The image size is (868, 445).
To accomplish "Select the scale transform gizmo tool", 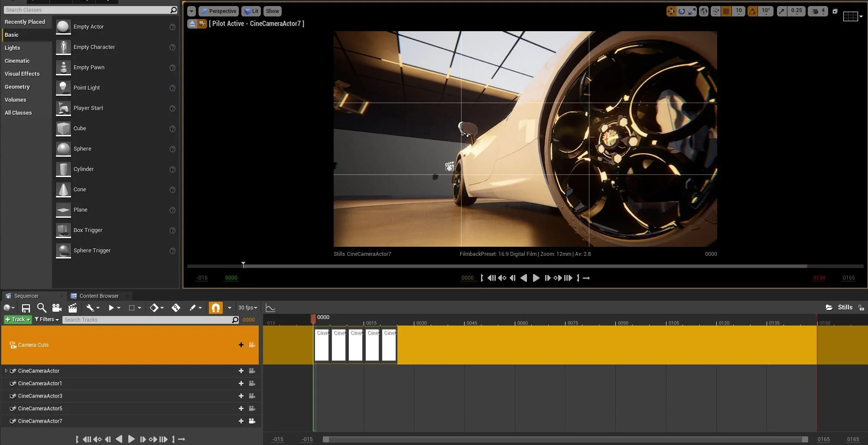I will click(x=692, y=11).
